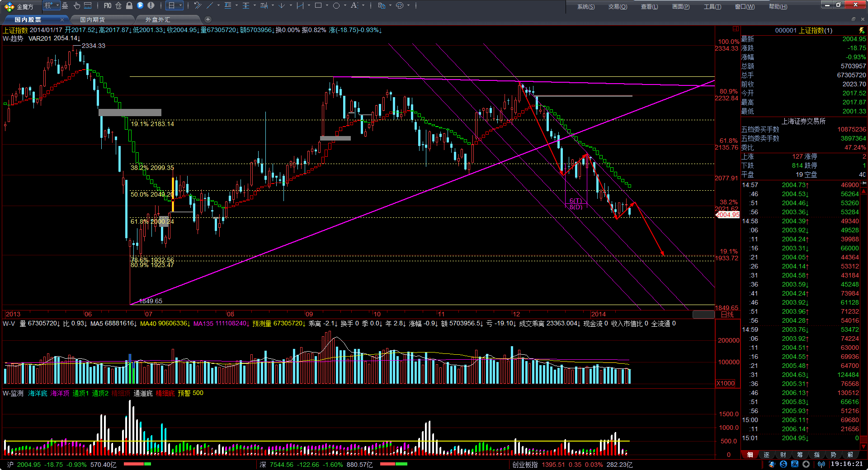Switch to the 国内期货 tab
868x470 pixels.
pyautogui.click(x=93, y=19)
